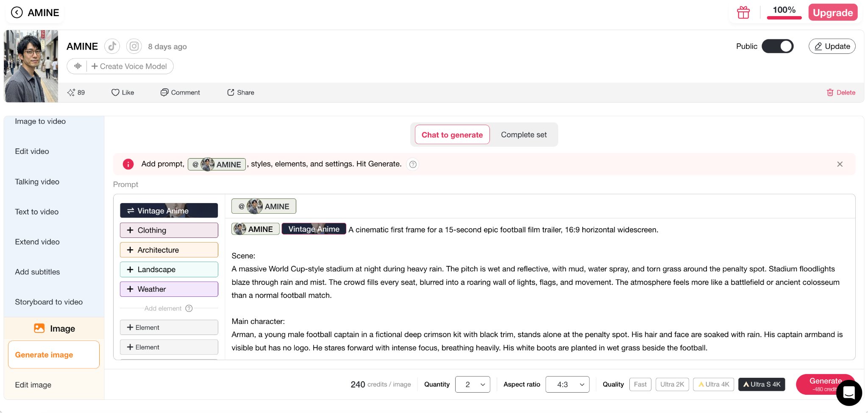Click the Generate button

pyautogui.click(x=824, y=384)
